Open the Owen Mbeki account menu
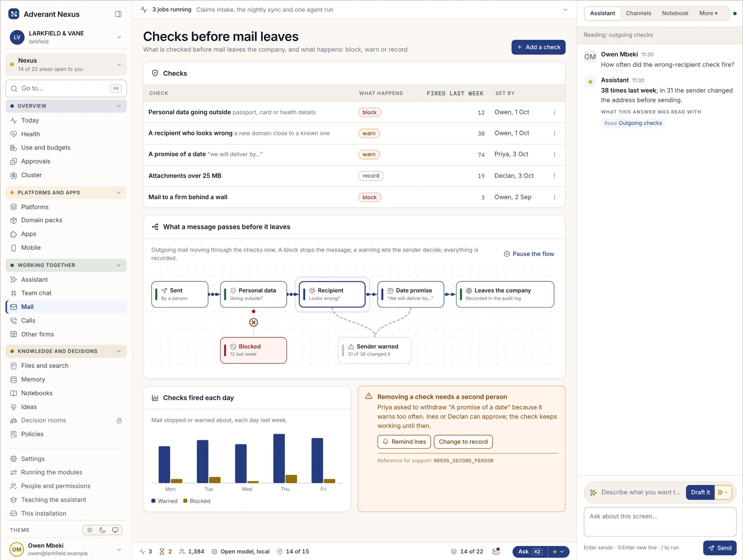Viewport: 743px width, 560px height. [x=66, y=549]
